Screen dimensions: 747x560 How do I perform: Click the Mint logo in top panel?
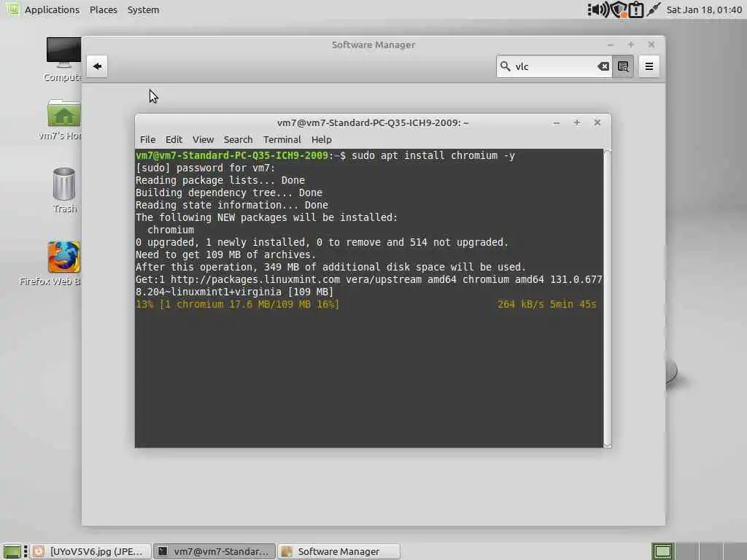[13, 9]
